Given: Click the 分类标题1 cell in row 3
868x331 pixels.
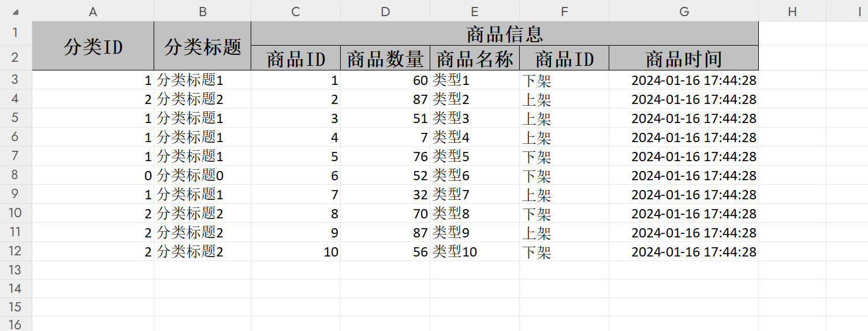Looking at the screenshot, I should click(202, 80).
